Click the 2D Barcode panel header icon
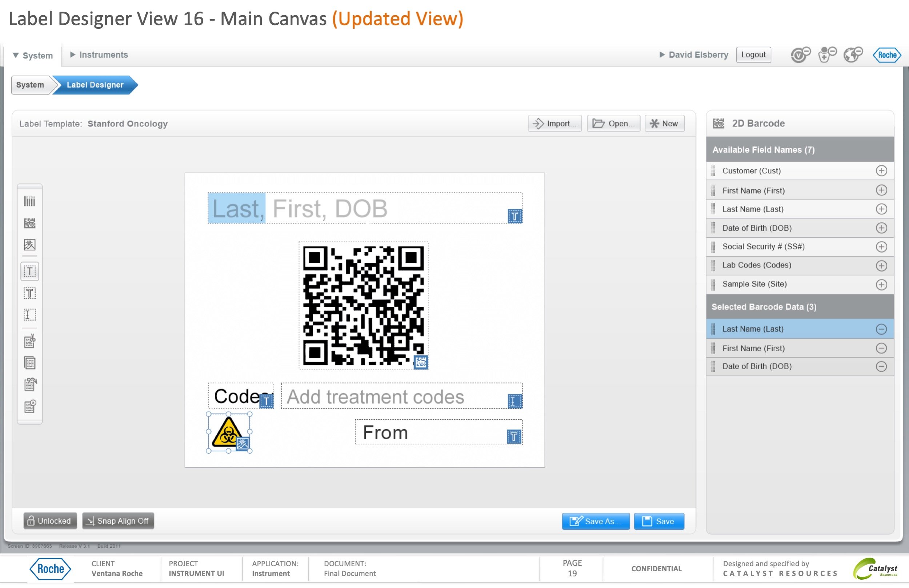909x588 pixels. pos(718,123)
